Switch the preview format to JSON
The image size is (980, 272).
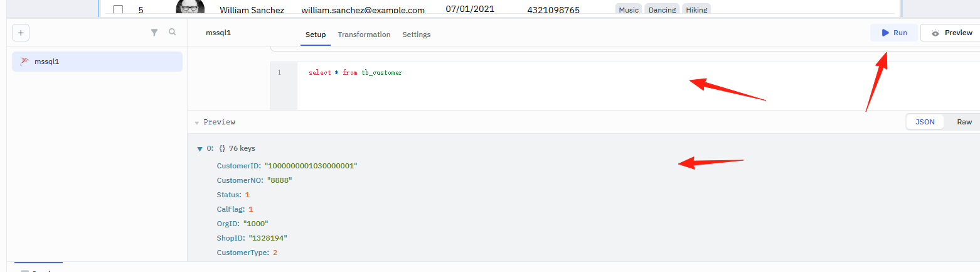pyautogui.click(x=925, y=122)
